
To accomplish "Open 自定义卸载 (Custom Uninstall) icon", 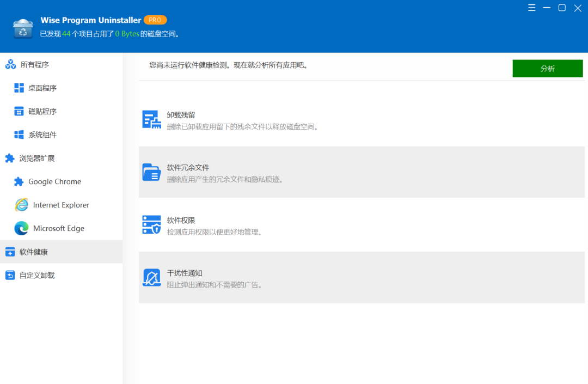I will (11, 275).
